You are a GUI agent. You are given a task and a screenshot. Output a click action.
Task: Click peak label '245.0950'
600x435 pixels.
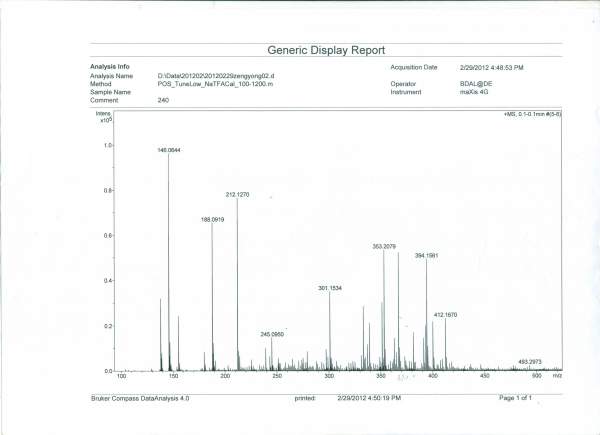[272, 334]
